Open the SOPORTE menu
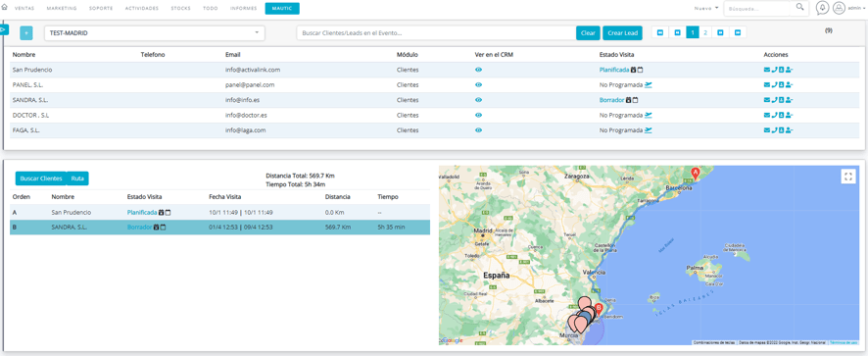The height and width of the screenshot is (356, 868). point(101,9)
